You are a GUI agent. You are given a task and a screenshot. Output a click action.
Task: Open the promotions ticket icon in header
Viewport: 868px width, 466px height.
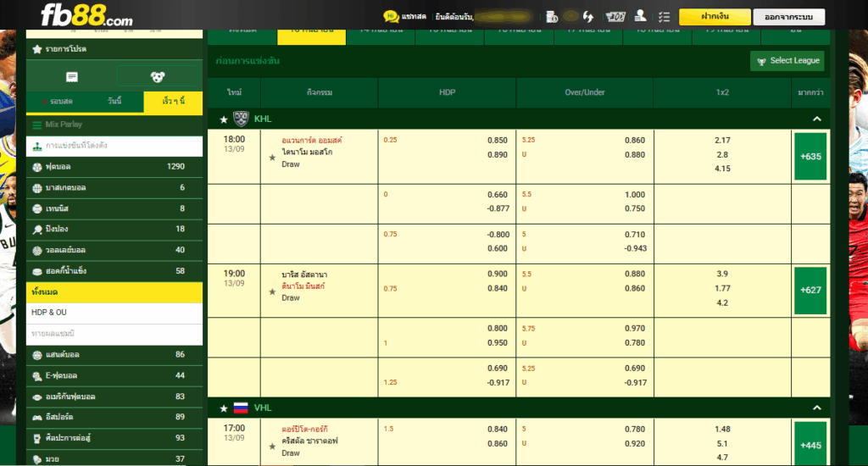tap(615, 17)
